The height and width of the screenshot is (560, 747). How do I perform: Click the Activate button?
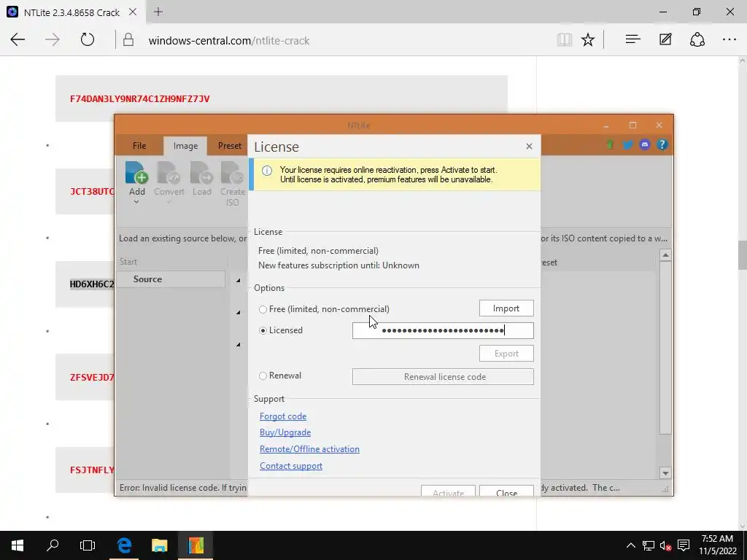pos(448,492)
